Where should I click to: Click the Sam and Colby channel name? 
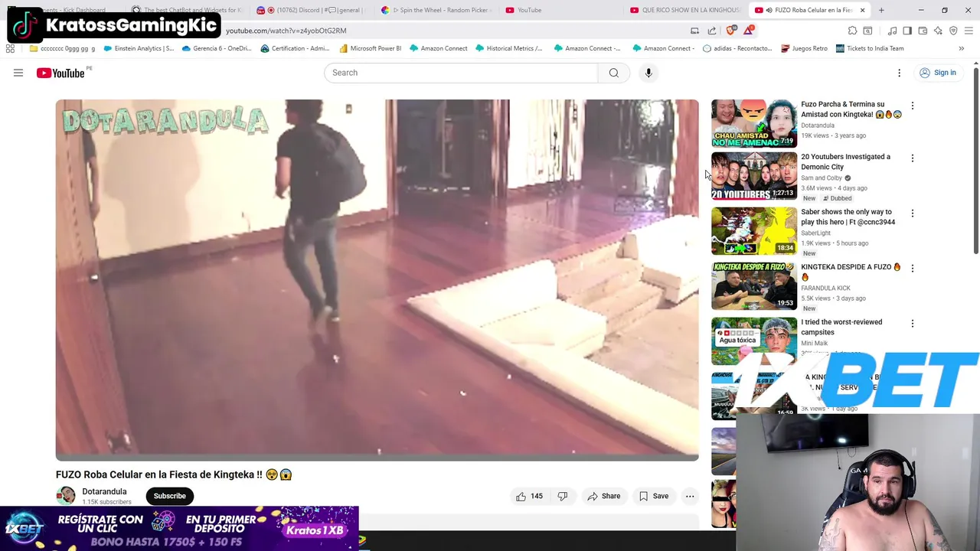point(822,178)
